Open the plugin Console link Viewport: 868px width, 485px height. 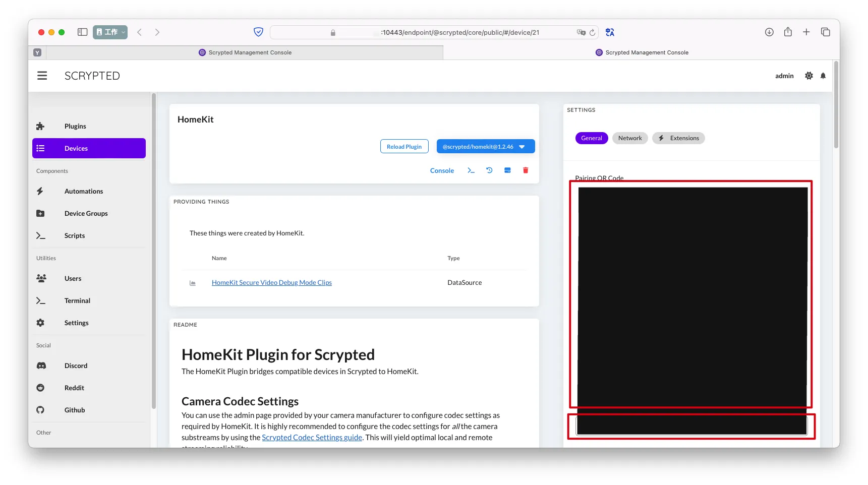[x=442, y=170]
